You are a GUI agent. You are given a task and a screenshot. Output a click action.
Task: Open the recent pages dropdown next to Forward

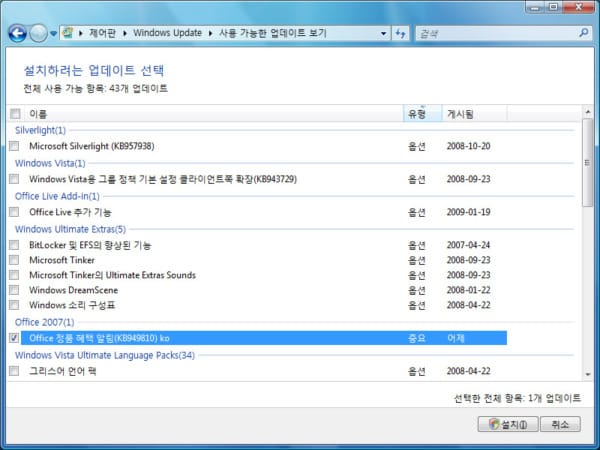tap(54, 34)
